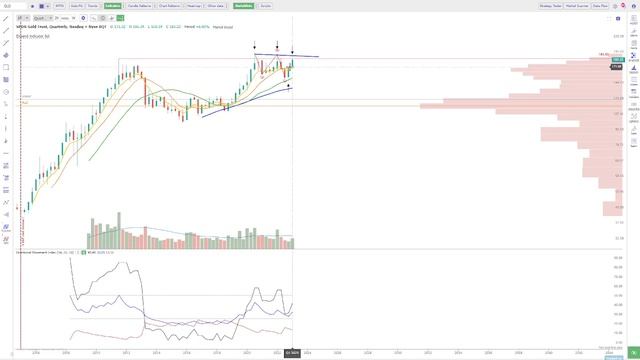Click the GLD symbol input field
Viewport: 640px width, 360px height.
click(x=14, y=6)
